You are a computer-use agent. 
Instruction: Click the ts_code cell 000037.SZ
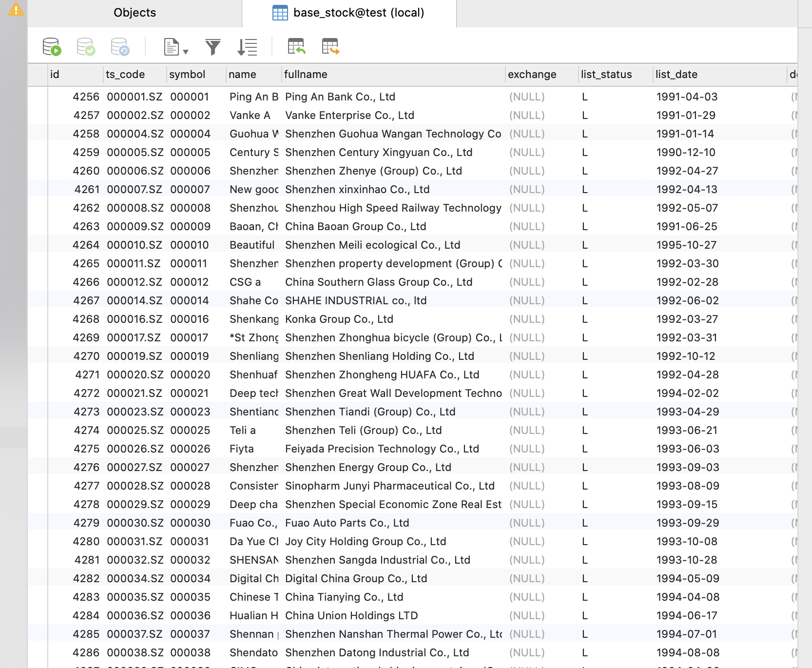135,634
